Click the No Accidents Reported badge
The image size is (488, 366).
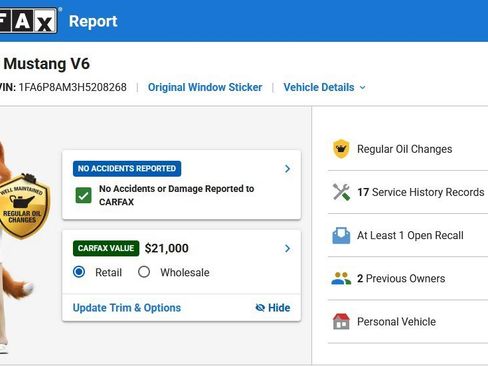coord(127,169)
